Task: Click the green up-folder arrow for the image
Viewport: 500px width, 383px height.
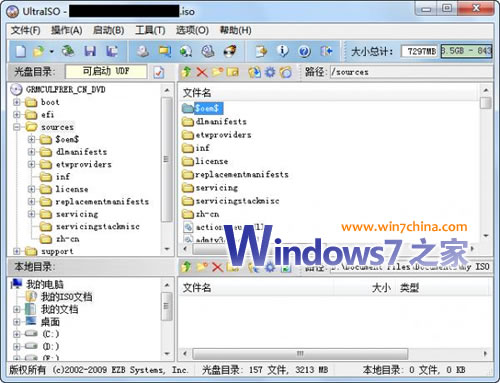Action: pyautogui.click(x=187, y=72)
